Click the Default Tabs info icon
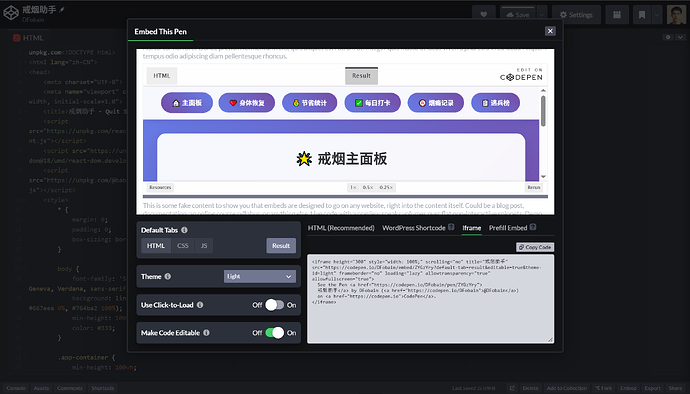The width and height of the screenshot is (690, 394). (184, 230)
